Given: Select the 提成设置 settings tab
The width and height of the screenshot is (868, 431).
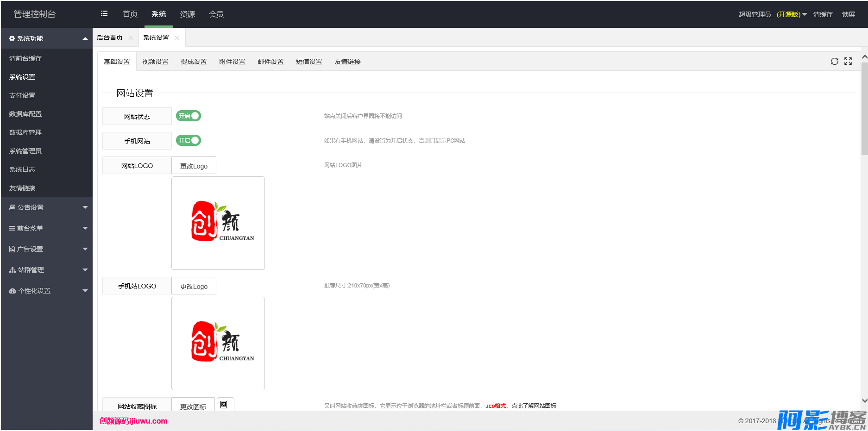Looking at the screenshot, I should point(194,62).
